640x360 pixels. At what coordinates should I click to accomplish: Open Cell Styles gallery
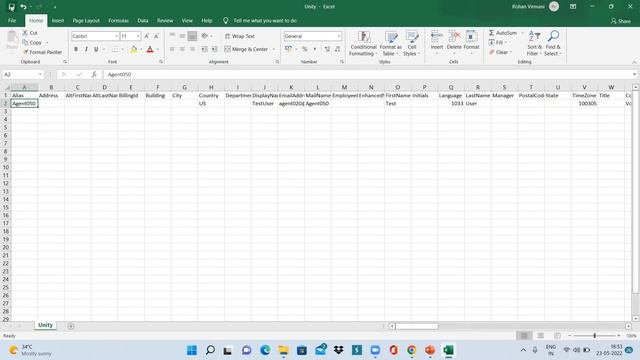click(411, 43)
